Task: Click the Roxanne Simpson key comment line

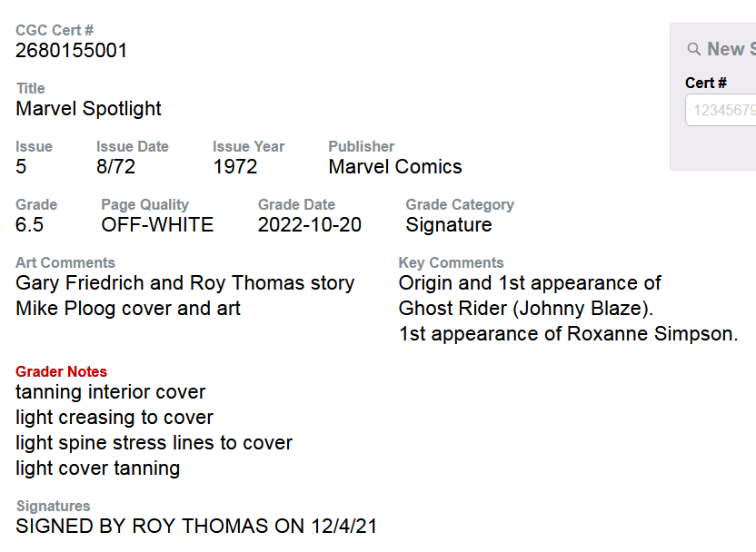Action: [x=569, y=334]
